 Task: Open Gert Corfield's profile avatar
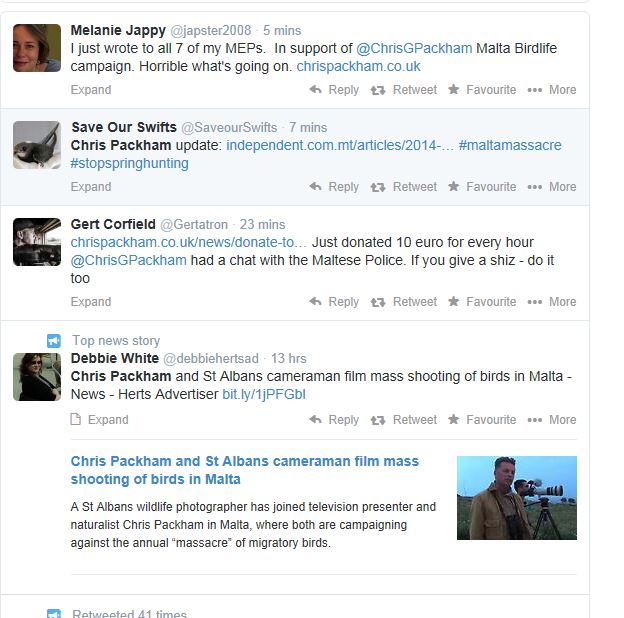pyautogui.click(x=37, y=242)
